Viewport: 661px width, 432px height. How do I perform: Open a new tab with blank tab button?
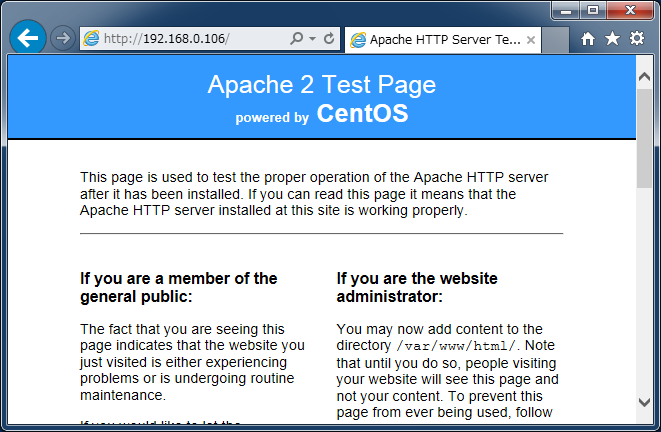[555, 40]
